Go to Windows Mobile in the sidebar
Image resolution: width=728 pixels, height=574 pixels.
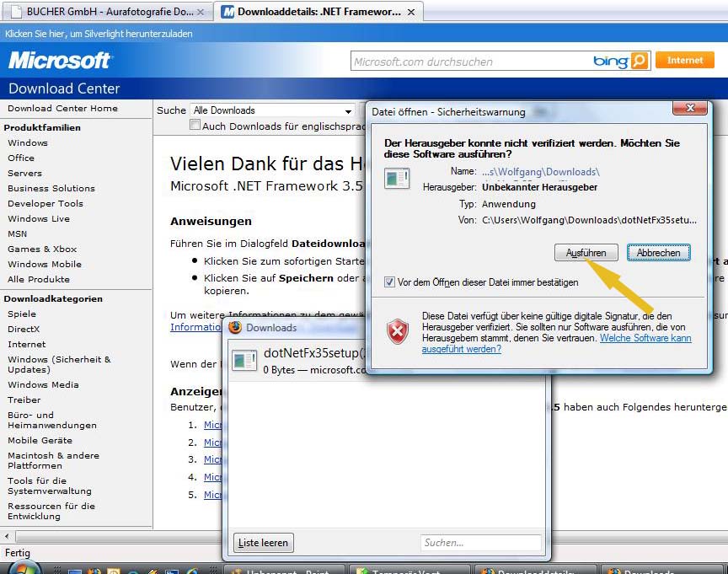pyautogui.click(x=45, y=265)
